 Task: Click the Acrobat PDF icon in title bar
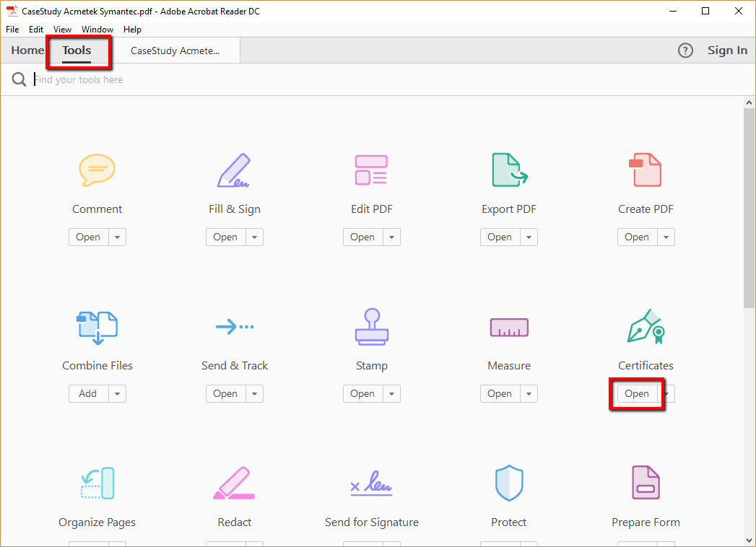[12, 11]
